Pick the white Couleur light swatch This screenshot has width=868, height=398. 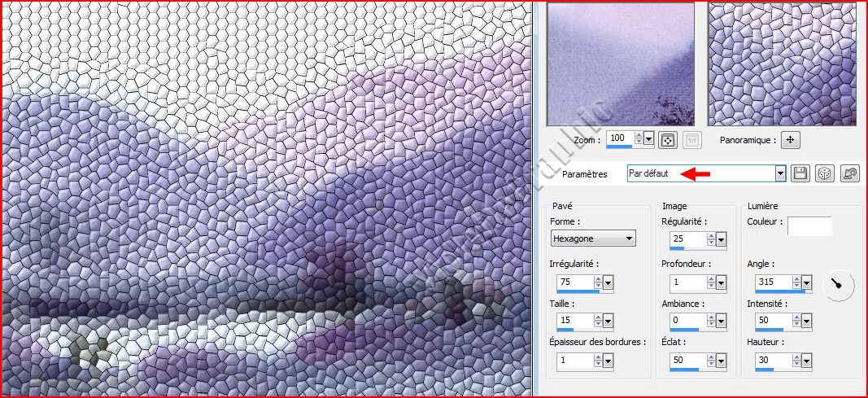(809, 226)
